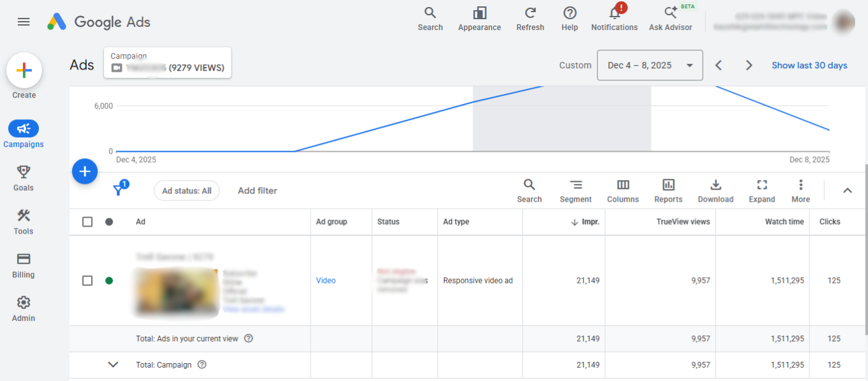Image resolution: width=868 pixels, height=381 pixels.
Task: Open Admin in sidebar
Action: click(x=24, y=308)
